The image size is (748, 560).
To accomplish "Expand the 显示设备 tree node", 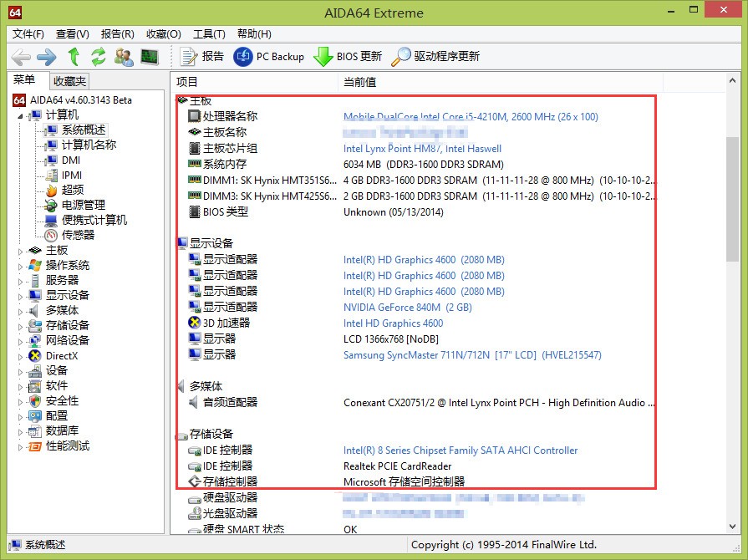I will [21, 296].
